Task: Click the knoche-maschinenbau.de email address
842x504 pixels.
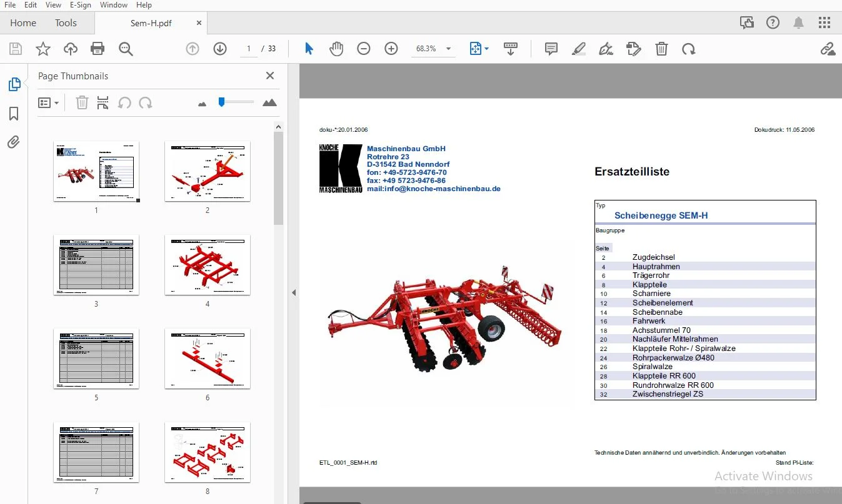Action: pos(434,189)
